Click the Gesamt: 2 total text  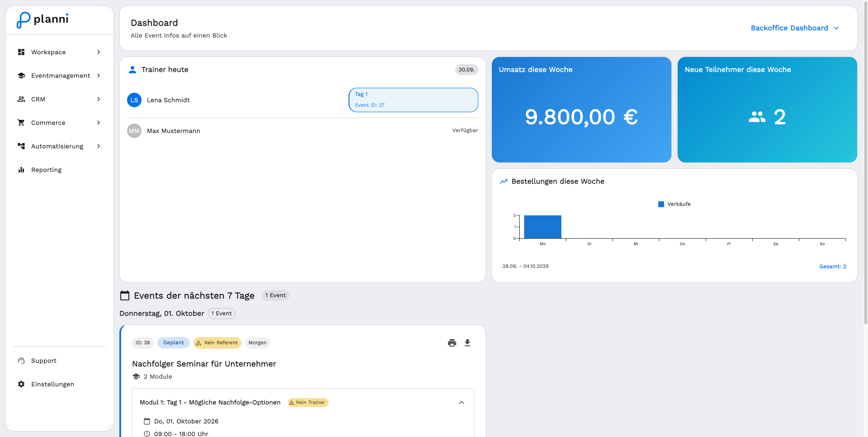pos(832,266)
